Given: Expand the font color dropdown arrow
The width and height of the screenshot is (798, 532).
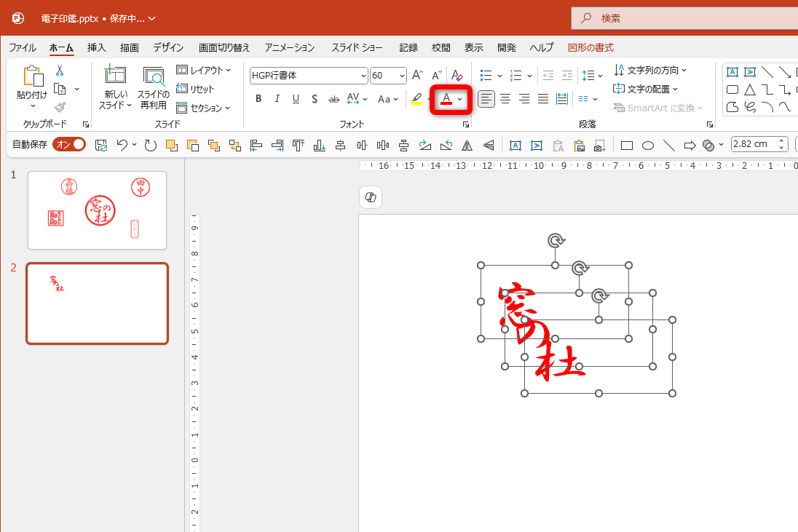Looking at the screenshot, I should [x=460, y=99].
